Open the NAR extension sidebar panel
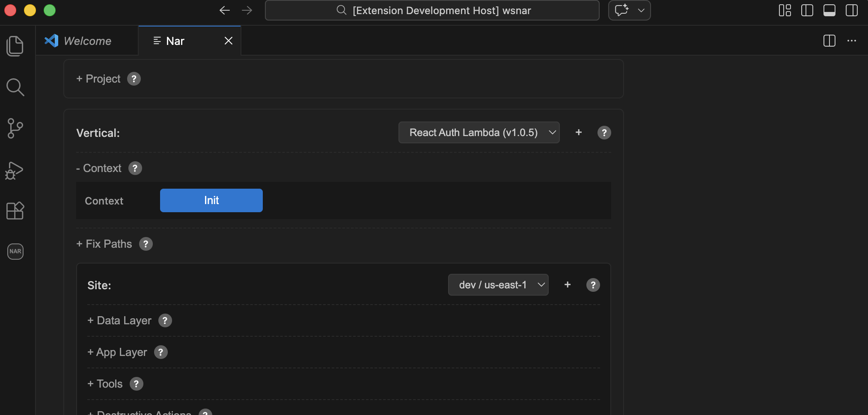 (x=15, y=251)
